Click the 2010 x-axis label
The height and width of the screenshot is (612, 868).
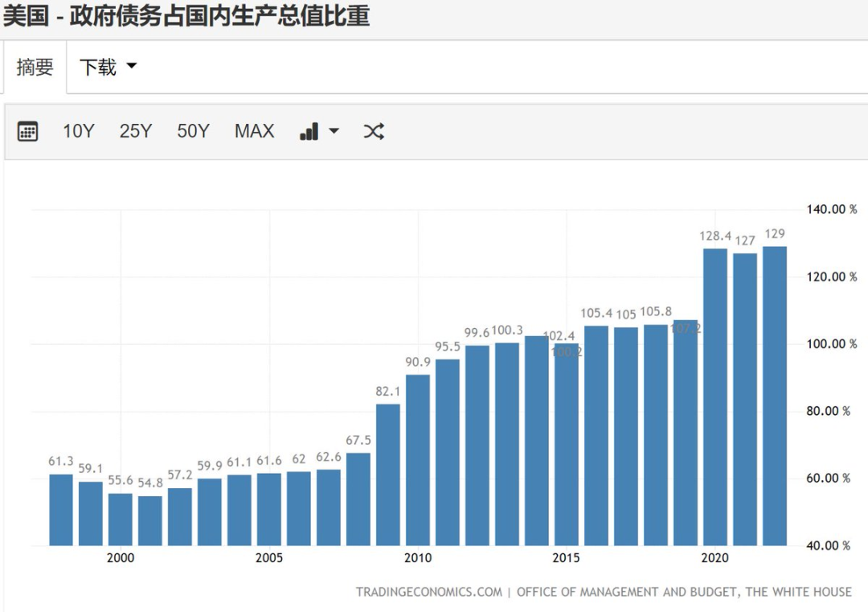point(418,558)
